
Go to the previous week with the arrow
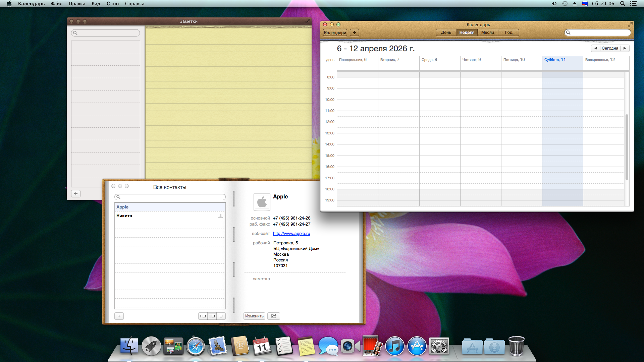(596, 48)
